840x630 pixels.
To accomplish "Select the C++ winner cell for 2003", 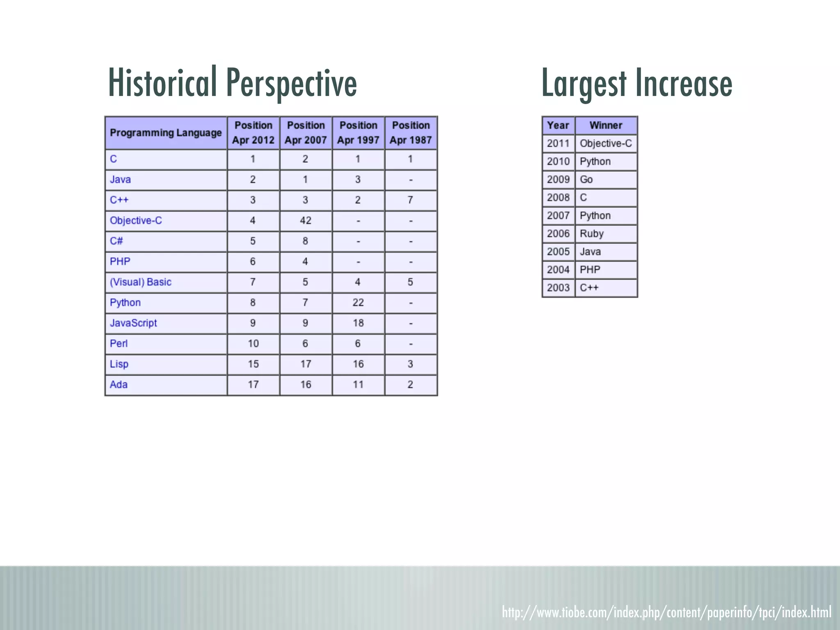I will 606,288.
